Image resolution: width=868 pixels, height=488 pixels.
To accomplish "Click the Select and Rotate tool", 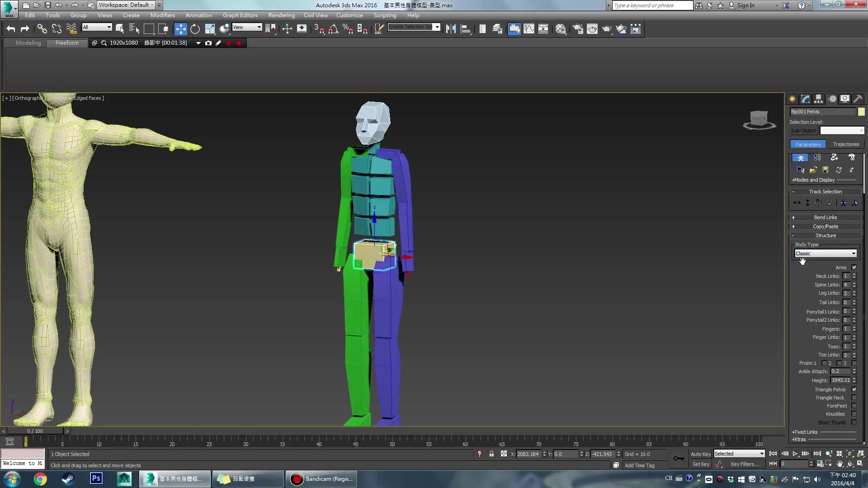I will click(195, 29).
